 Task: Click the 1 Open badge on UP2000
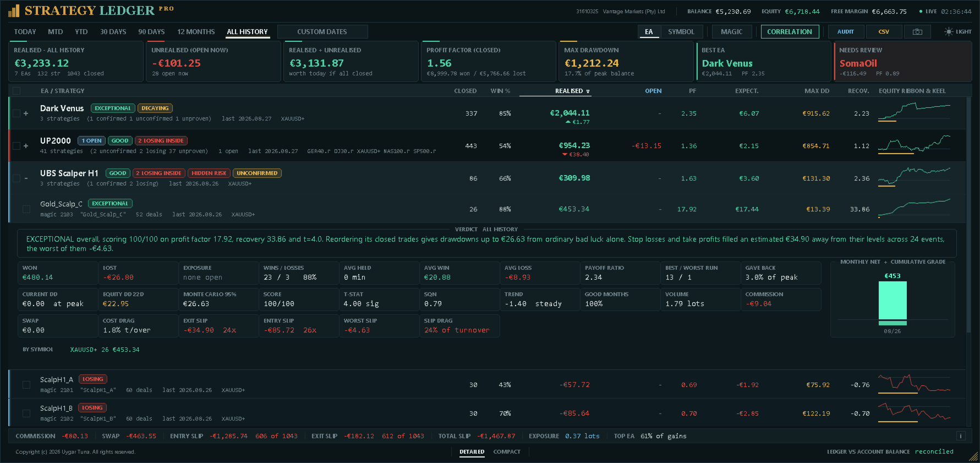[92, 141]
